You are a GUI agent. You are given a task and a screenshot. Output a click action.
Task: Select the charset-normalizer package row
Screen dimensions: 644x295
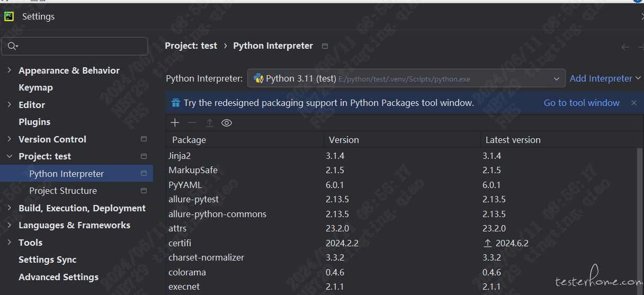(x=401, y=257)
